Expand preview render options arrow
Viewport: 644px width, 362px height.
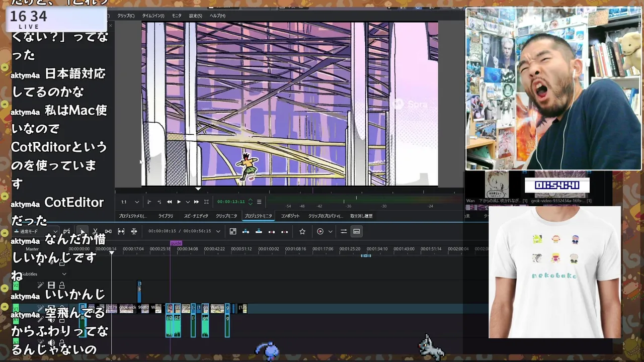330,231
